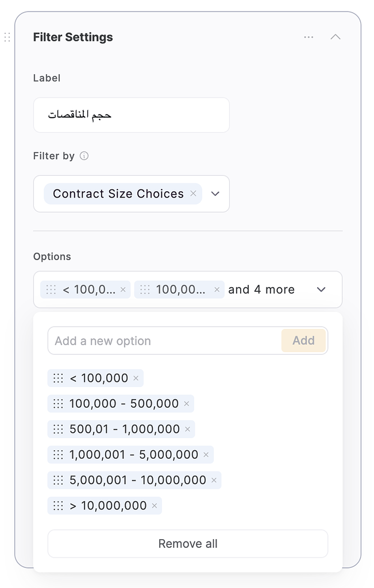Click "and 4 more" in Options field
Screen dimensions: 374x588
[x=261, y=289]
